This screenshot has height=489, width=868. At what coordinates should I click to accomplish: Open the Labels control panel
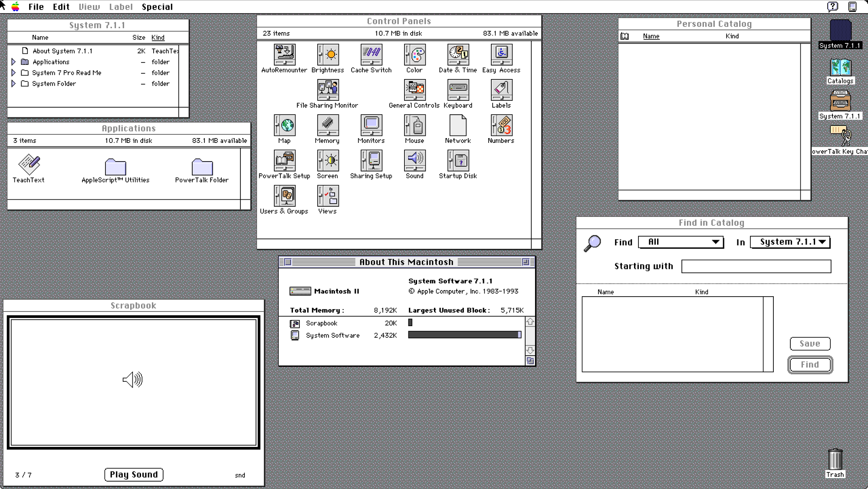(x=501, y=90)
